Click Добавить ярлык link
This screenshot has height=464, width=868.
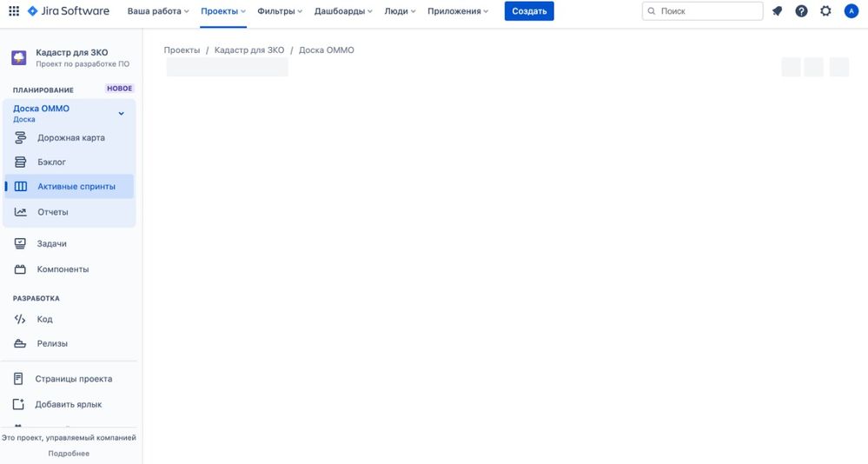[70, 404]
